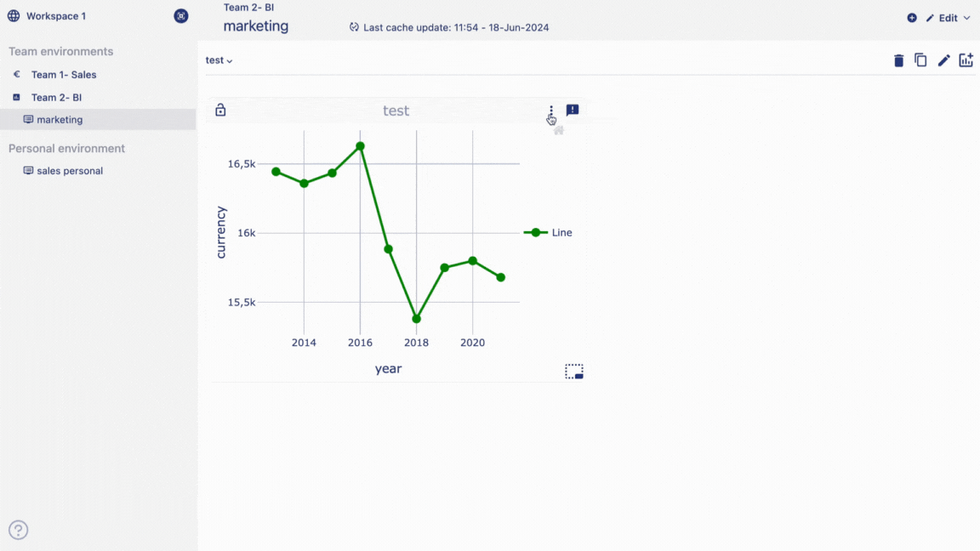The image size is (980, 551).
Task: Click the resize handle icon below the chart
Action: pos(574,372)
